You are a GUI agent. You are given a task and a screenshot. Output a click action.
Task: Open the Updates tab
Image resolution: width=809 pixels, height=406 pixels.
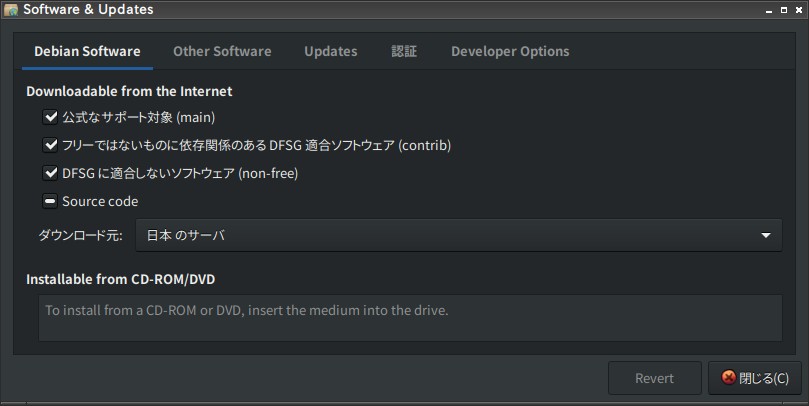point(331,51)
